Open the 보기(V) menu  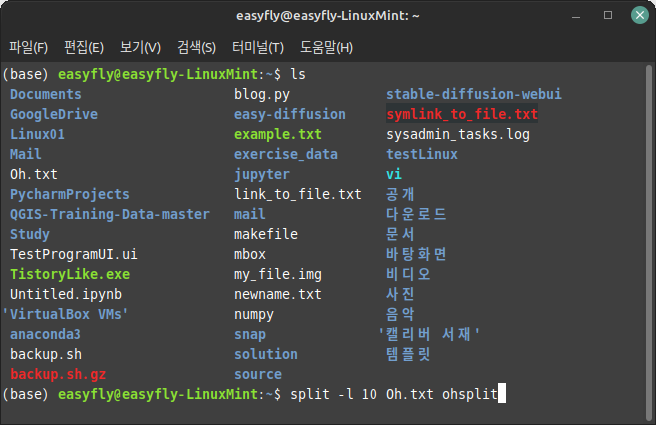pyautogui.click(x=140, y=47)
